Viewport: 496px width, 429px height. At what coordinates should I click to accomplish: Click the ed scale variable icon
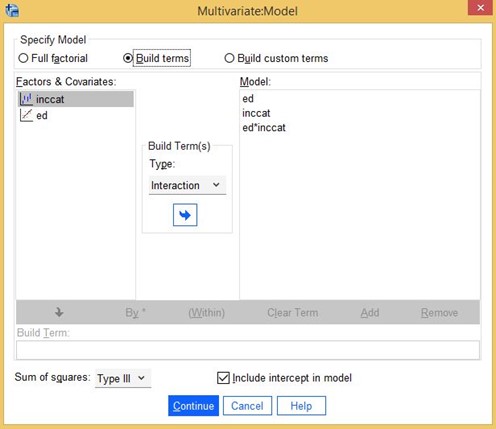(26, 115)
